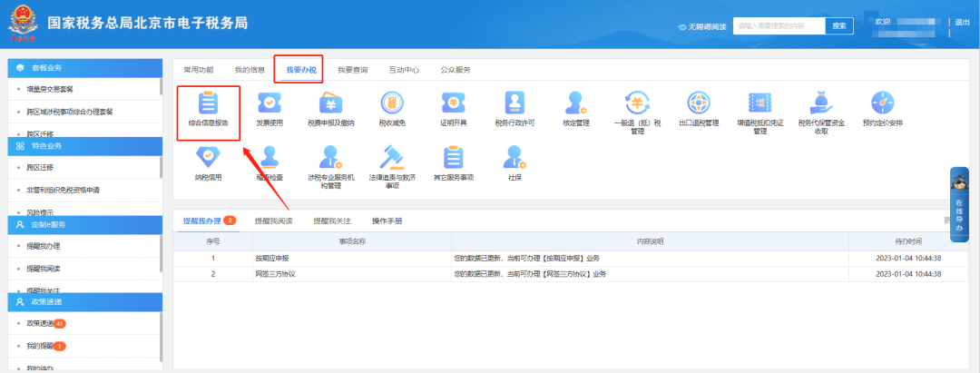Viewport: 980px width, 373px height.
Task: Click the 搜索 button
Action: pyautogui.click(x=839, y=25)
